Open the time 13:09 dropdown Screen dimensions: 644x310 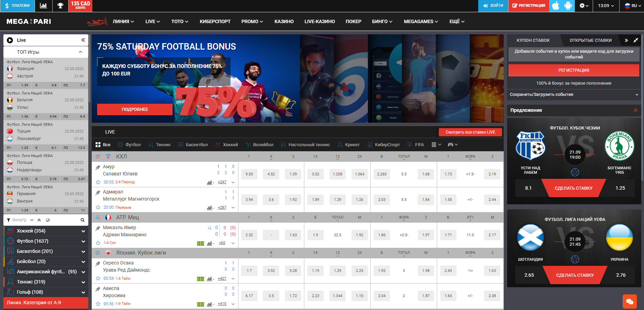click(x=606, y=6)
